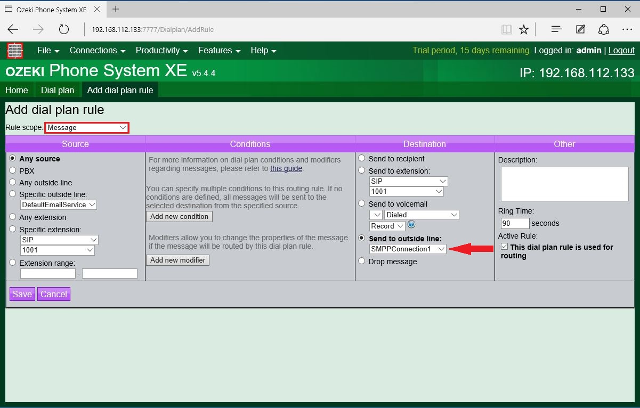Image resolution: width=640 pixels, height=408 pixels.
Task: Open the Features menu
Action: click(x=219, y=50)
